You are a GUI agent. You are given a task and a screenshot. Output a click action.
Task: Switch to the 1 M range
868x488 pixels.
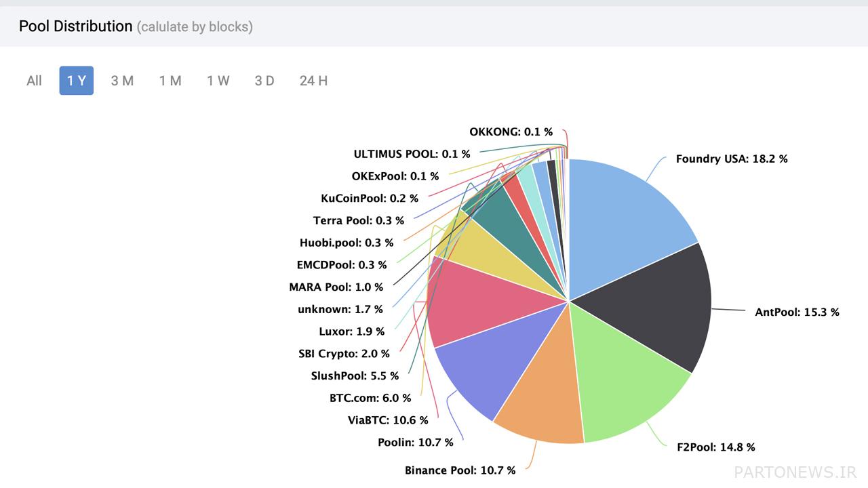[170, 81]
